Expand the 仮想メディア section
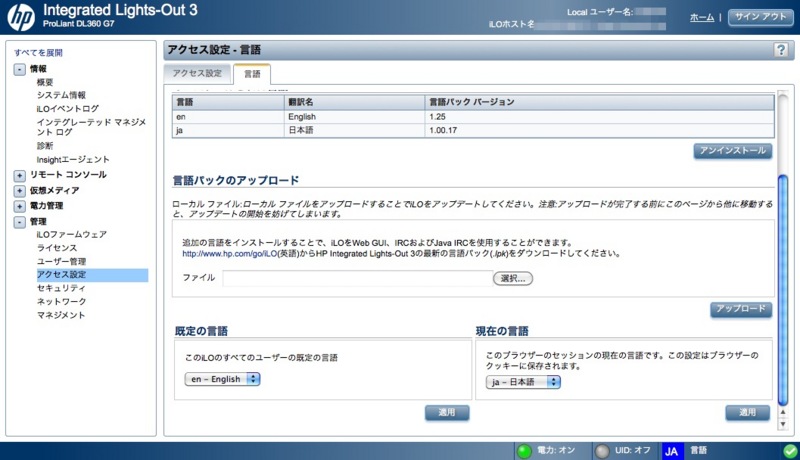 pyautogui.click(x=19, y=191)
